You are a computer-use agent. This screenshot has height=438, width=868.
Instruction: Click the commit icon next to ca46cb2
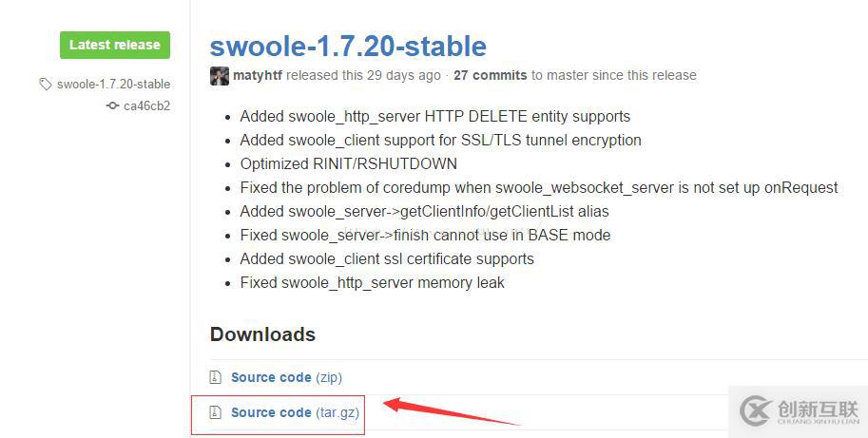click(x=112, y=105)
